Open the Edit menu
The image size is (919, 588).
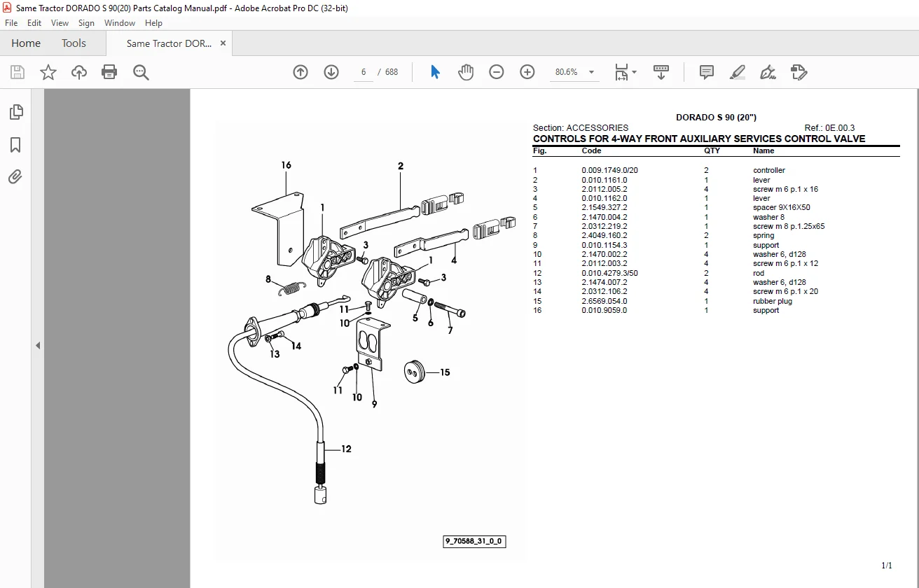click(x=34, y=23)
